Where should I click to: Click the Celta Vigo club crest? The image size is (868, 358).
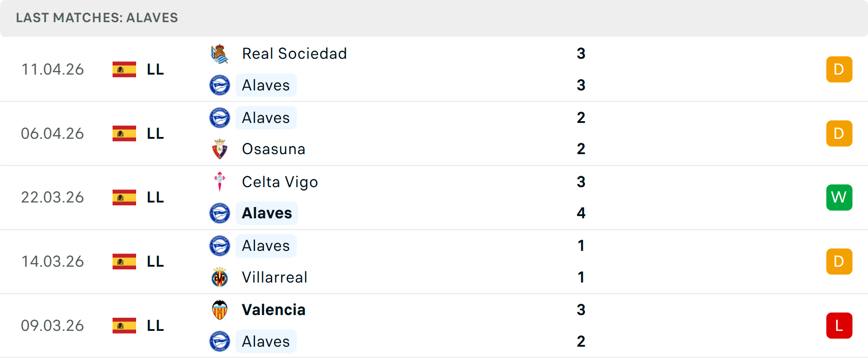(x=220, y=182)
